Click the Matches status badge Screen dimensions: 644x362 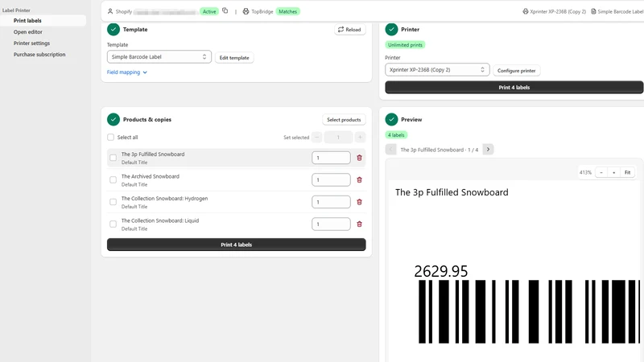288,11
